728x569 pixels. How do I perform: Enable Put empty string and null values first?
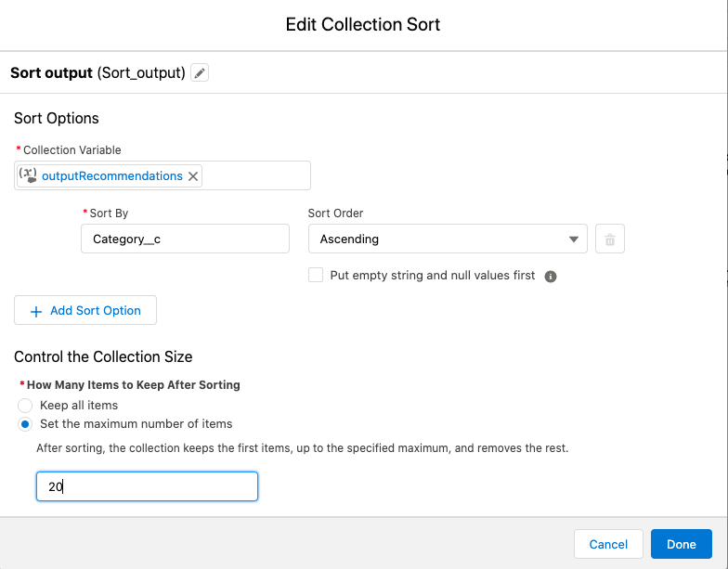(316, 276)
